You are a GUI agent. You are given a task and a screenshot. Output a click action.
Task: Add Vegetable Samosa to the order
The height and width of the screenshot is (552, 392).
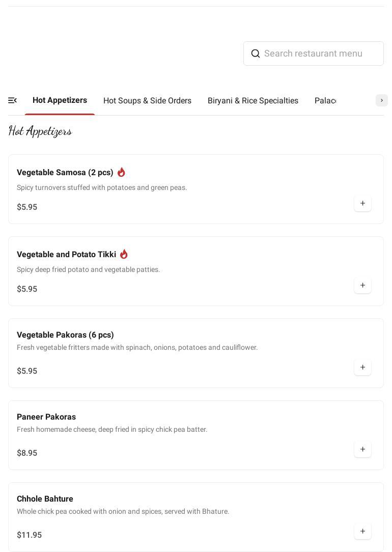362,204
